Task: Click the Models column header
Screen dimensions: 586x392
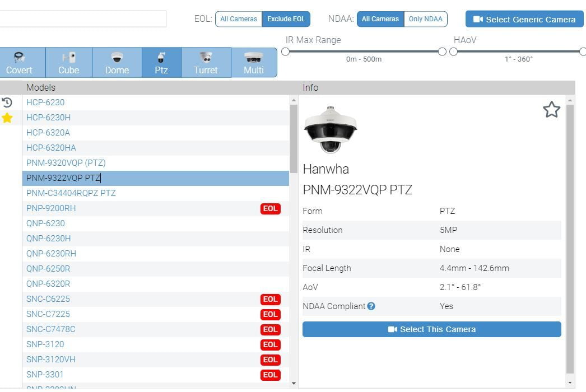Action: [41, 87]
